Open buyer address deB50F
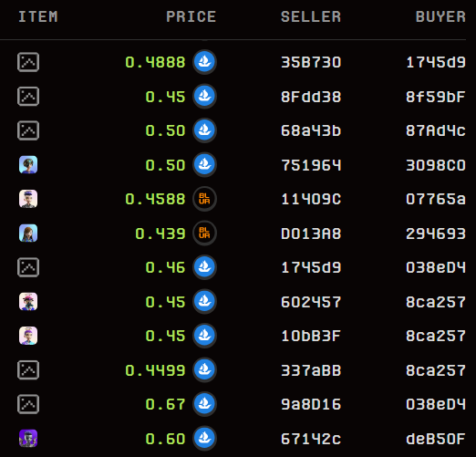This screenshot has height=457, width=476. point(436,439)
